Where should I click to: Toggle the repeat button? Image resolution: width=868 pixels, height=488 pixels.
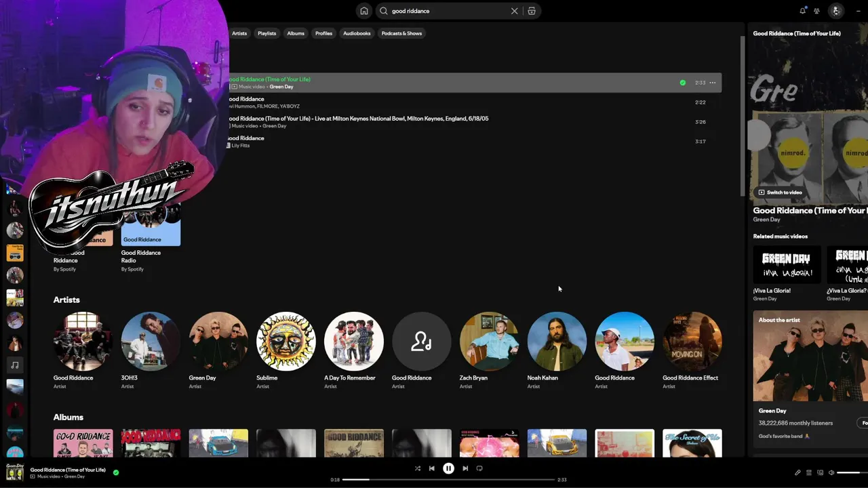point(479,468)
